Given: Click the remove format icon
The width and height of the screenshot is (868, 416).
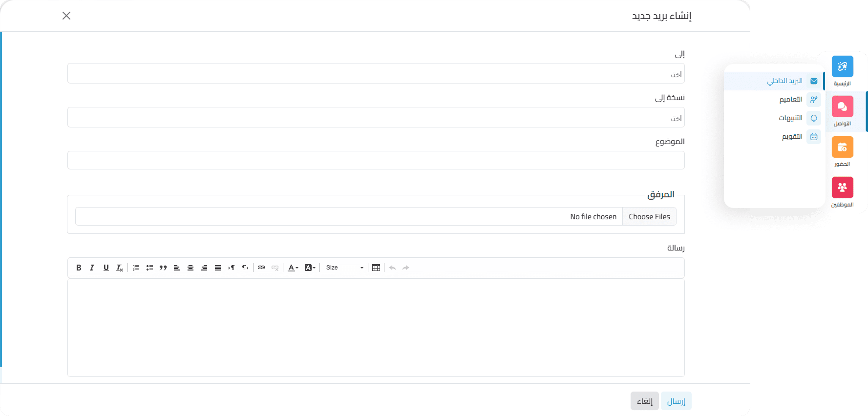Looking at the screenshot, I should pos(120,268).
